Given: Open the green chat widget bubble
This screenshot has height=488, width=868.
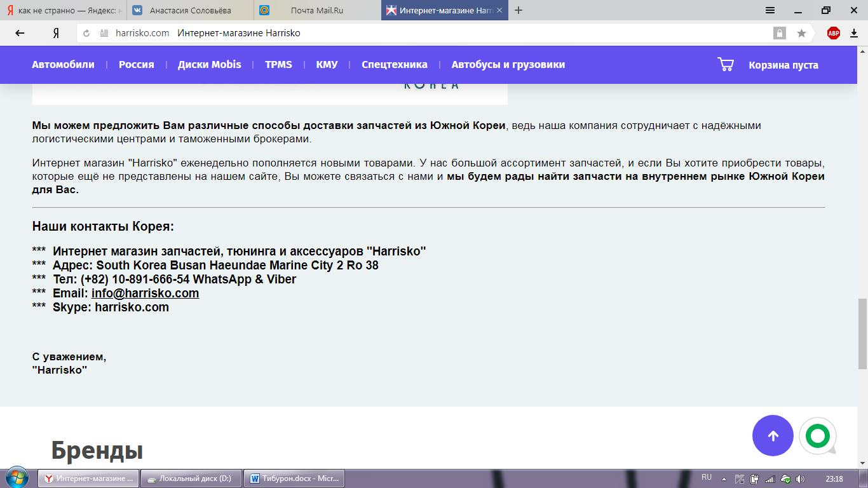Looking at the screenshot, I should pyautogui.click(x=818, y=436).
